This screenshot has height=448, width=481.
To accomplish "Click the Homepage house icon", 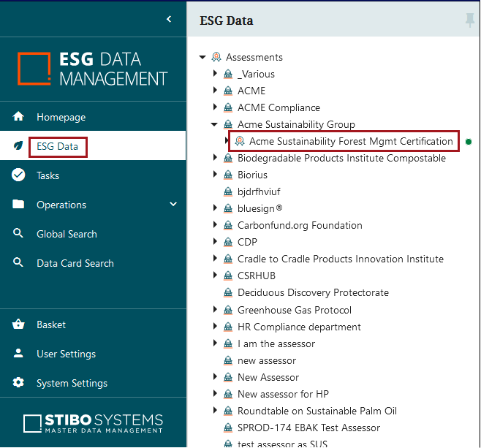I will click(18, 116).
